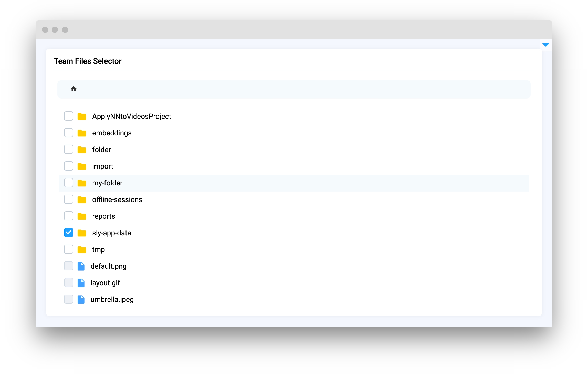Check the embeddings checkbox
588x378 pixels.
pos(69,133)
